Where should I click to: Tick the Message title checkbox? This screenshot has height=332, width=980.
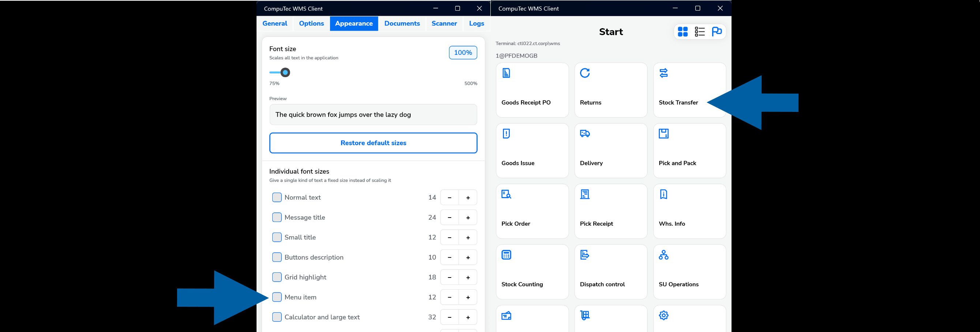[x=277, y=217]
